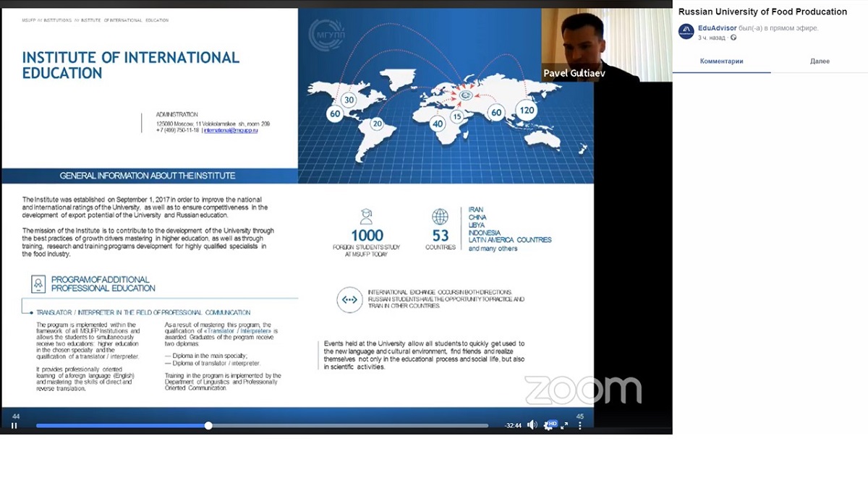Open HD quality settings gear
868x488 pixels.
point(550,425)
